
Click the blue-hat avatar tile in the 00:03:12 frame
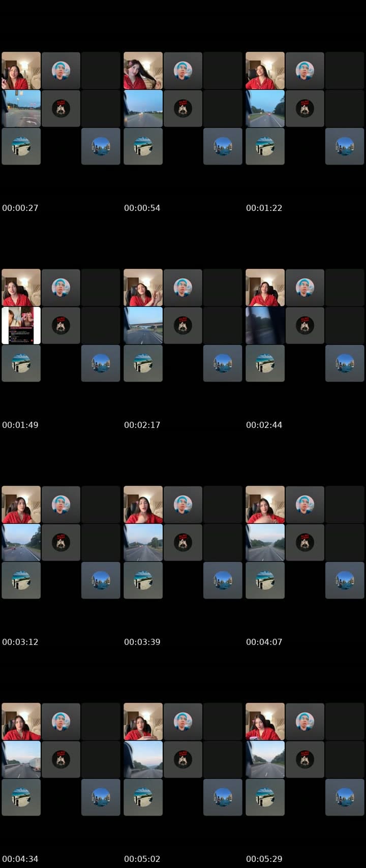(61, 505)
